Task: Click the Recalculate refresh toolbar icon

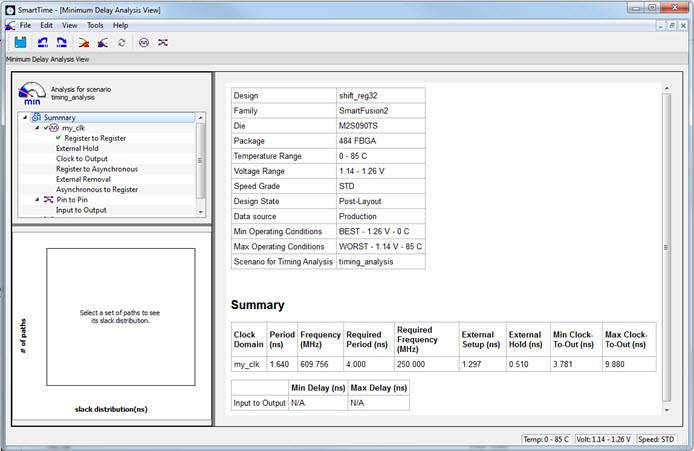Action: click(121, 42)
